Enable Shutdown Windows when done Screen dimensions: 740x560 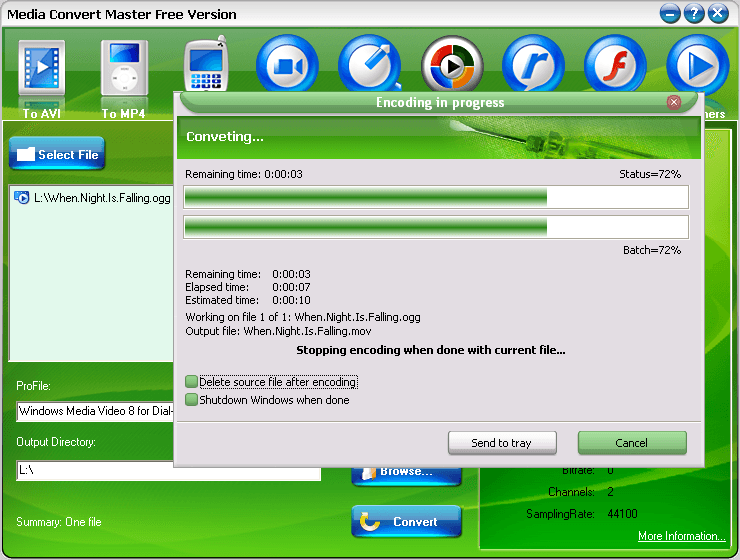pos(191,400)
